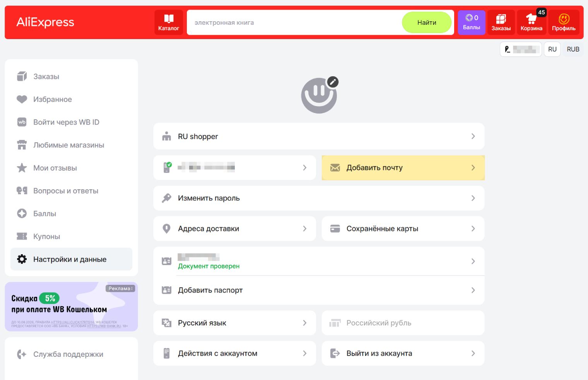The image size is (588, 380).
Task: Click the Баллы label in the sidebar
Action: (44, 213)
